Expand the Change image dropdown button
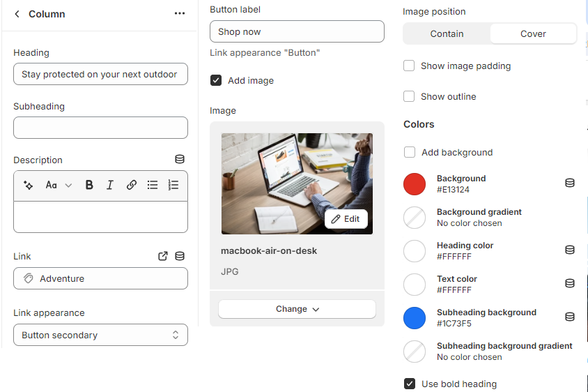588x392 pixels. (297, 309)
